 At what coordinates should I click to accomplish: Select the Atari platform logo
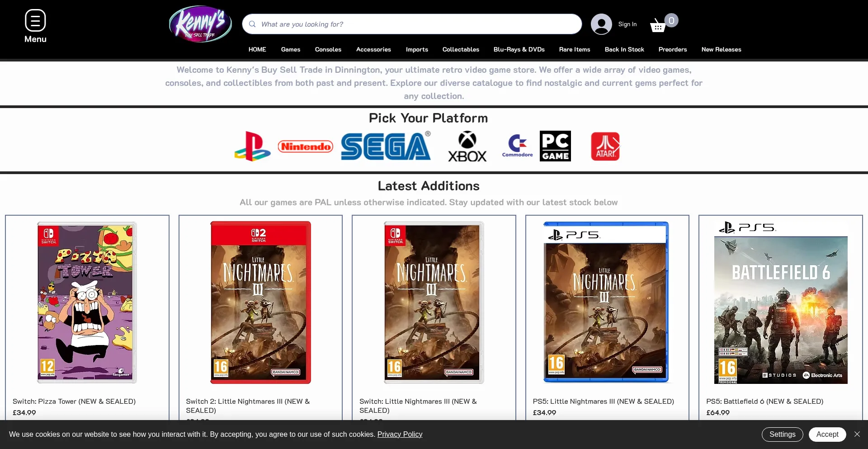tap(605, 146)
